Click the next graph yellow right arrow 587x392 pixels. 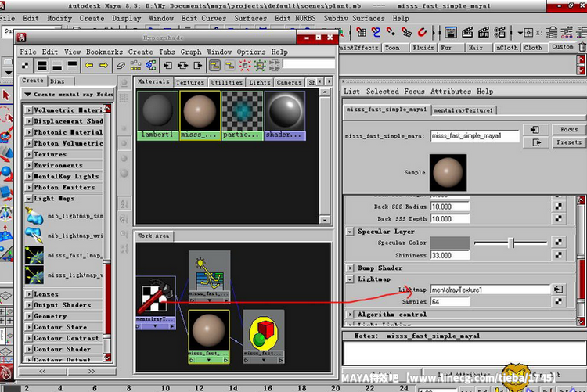tap(103, 66)
